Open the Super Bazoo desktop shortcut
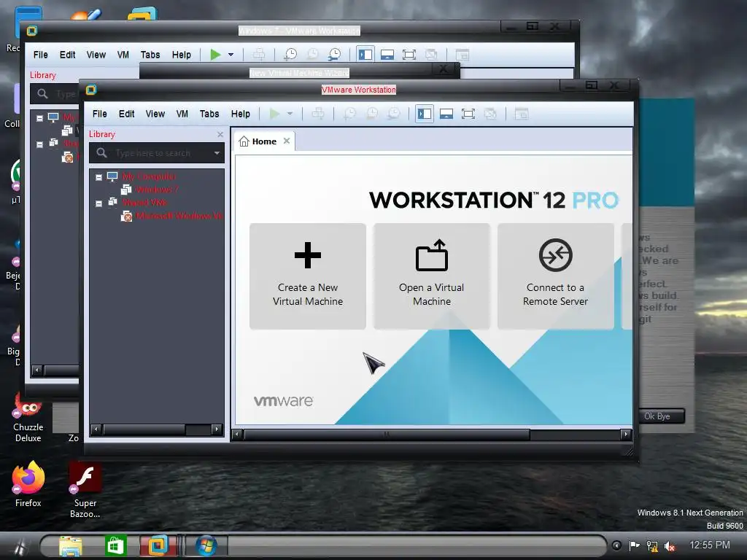Image resolution: width=747 pixels, height=560 pixels. (x=85, y=490)
